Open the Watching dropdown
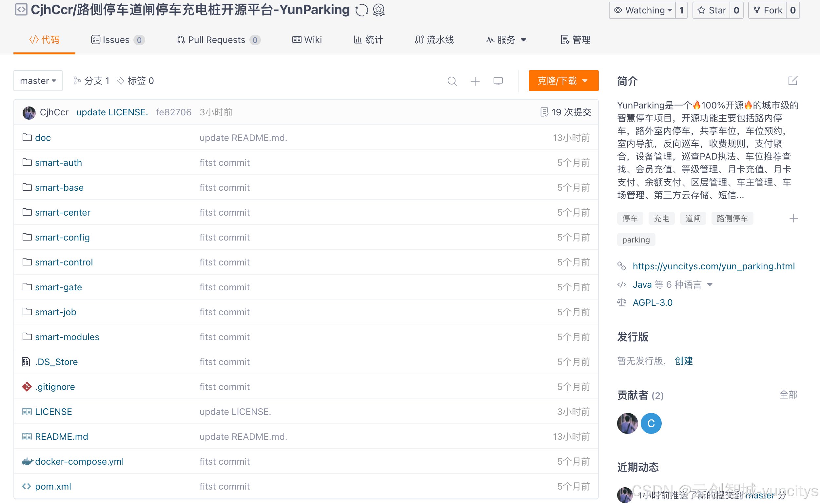 [642, 10]
